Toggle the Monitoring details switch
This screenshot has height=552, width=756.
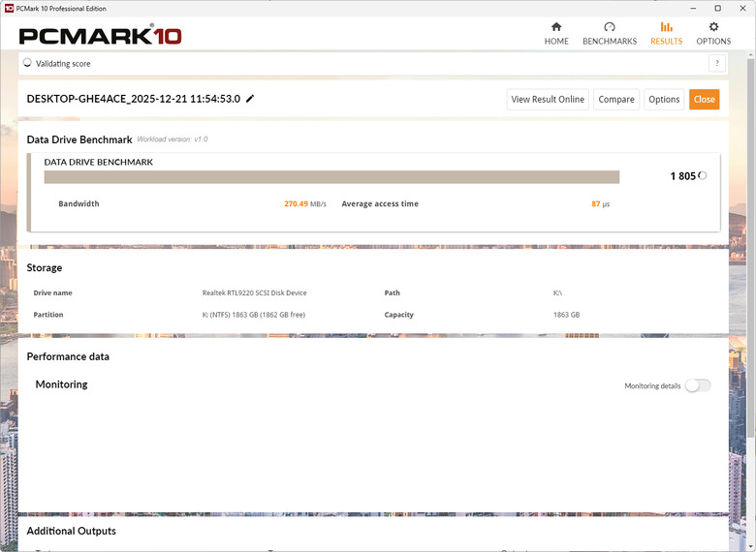pyautogui.click(x=698, y=385)
